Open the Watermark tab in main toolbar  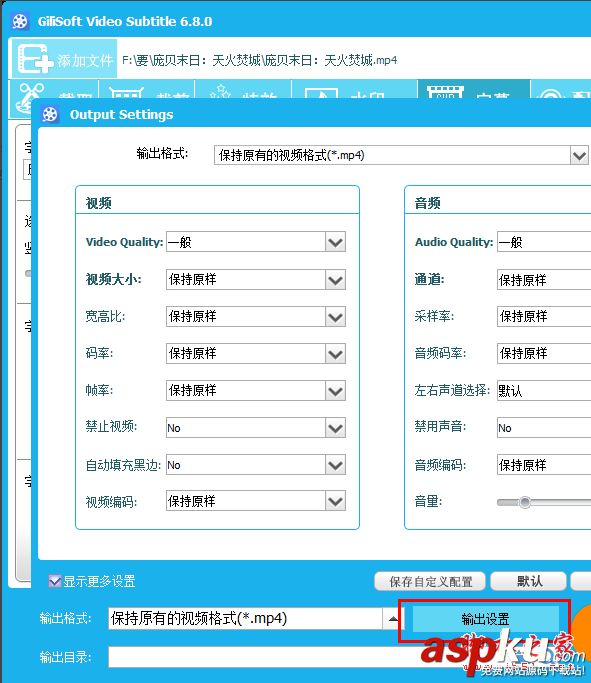click(354, 89)
